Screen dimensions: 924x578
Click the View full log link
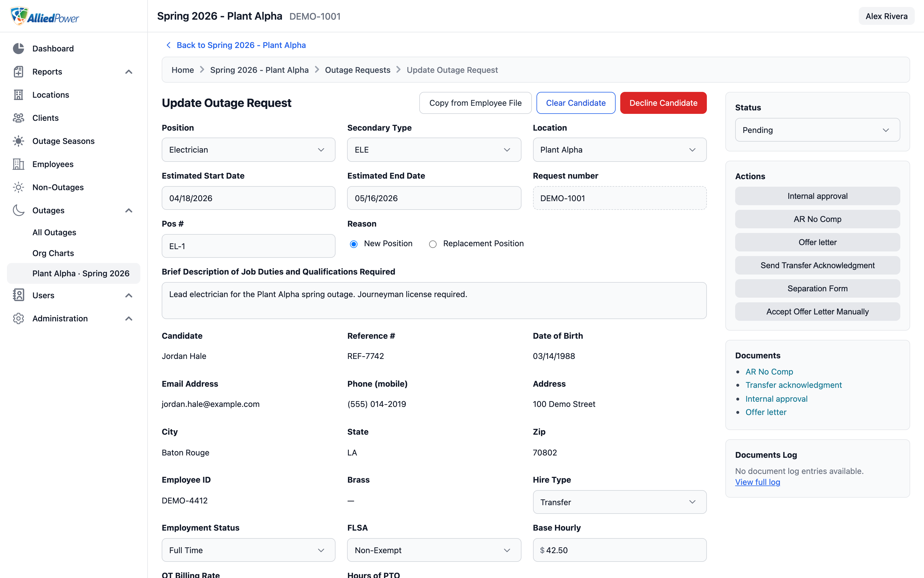757,482
